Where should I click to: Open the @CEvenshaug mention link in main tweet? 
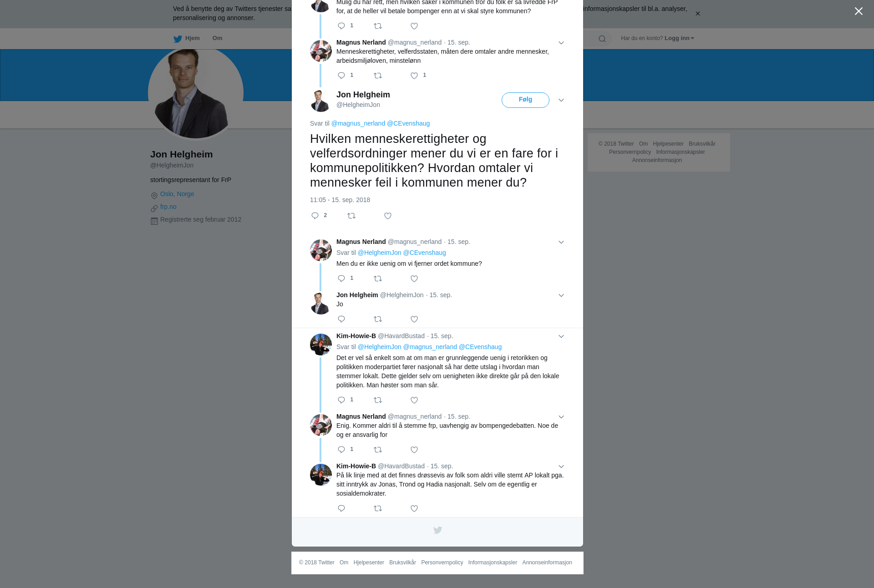(x=408, y=123)
